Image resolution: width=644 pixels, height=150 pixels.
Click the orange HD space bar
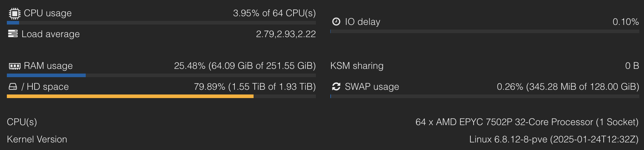130,96
